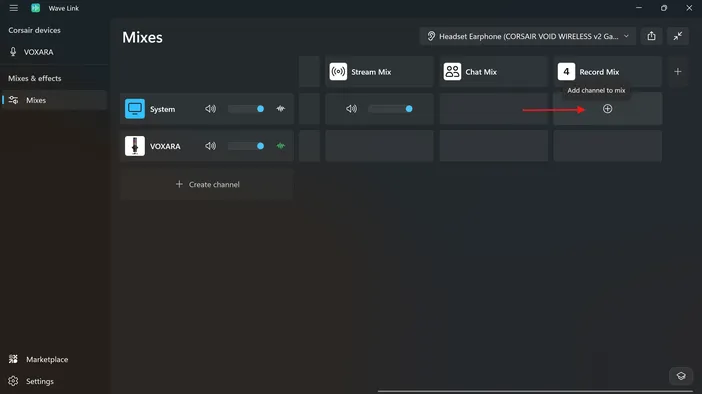
Task: Select the Chat Mix header
Action: point(493,72)
